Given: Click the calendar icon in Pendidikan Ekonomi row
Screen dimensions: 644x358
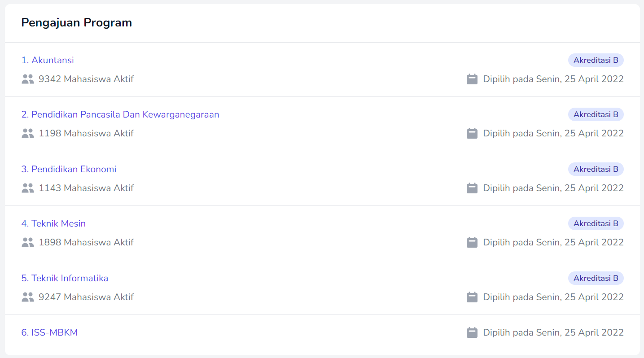Looking at the screenshot, I should click(x=472, y=188).
